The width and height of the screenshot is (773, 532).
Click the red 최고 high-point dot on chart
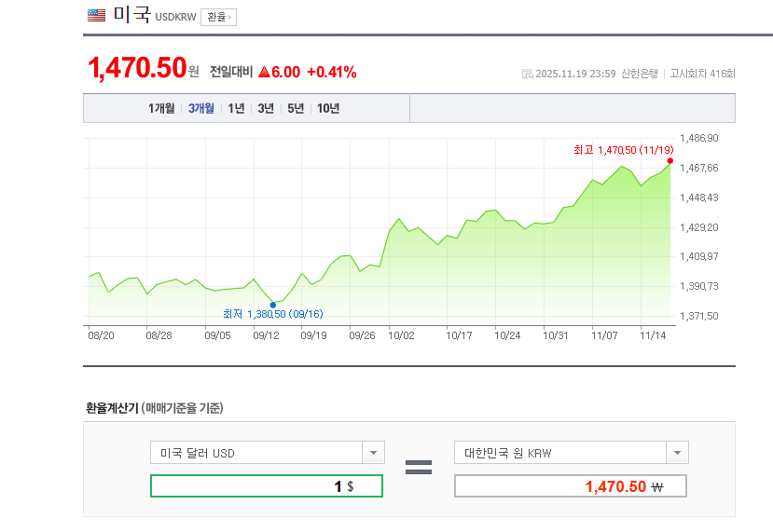pyautogui.click(x=670, y=160)
